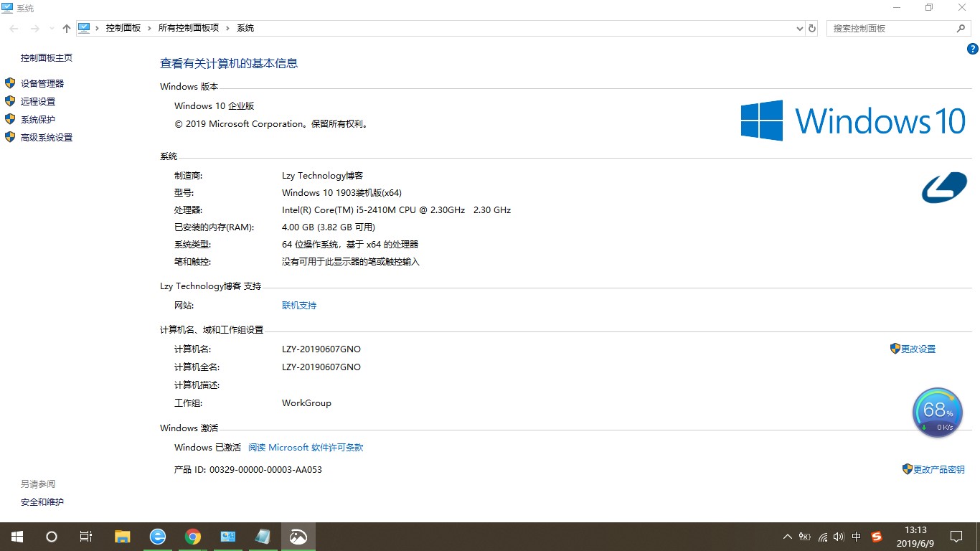The image size is (980, 551).
Task: Click the shield icon beside 设备管理器
Action: click(10, 83)
